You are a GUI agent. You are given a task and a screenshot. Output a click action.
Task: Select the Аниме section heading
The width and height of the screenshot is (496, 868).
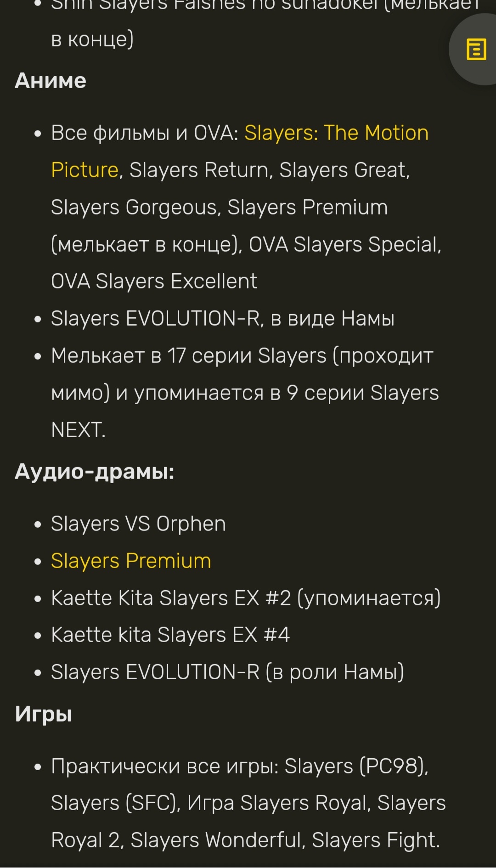tap(51, 81)
